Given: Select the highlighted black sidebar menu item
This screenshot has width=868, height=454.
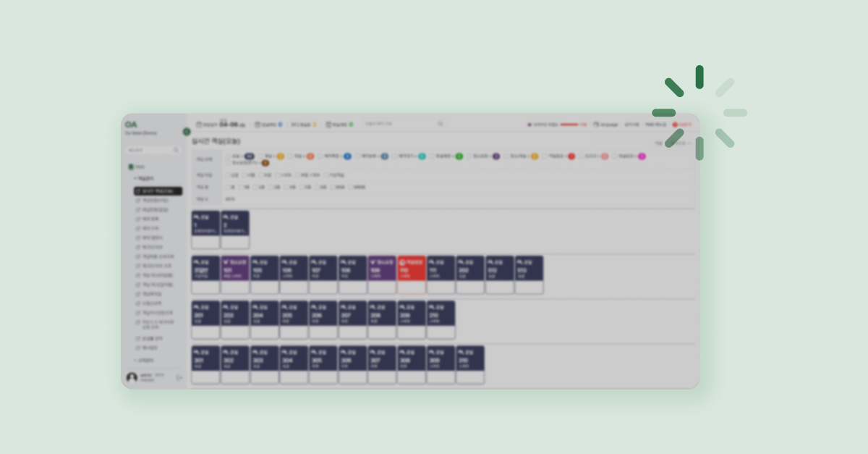Looking at the screenshot, I should (x=158, y=191).
